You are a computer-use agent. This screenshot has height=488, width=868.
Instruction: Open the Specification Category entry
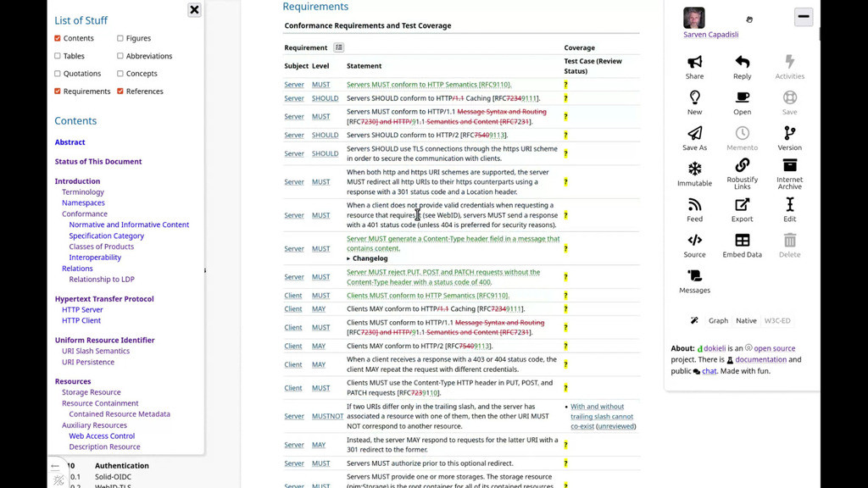(x=106, y=236)
